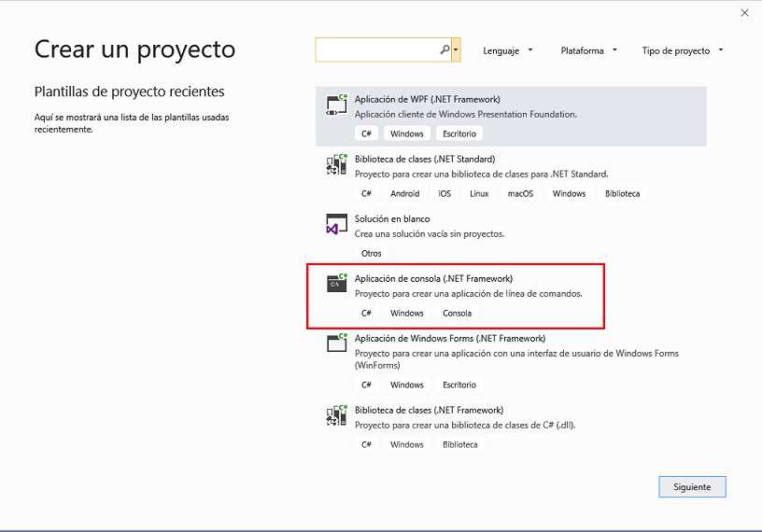Viewport: 762px width, 532px height.
Task: Click the console application template icon
Action: tap(336, 283)
